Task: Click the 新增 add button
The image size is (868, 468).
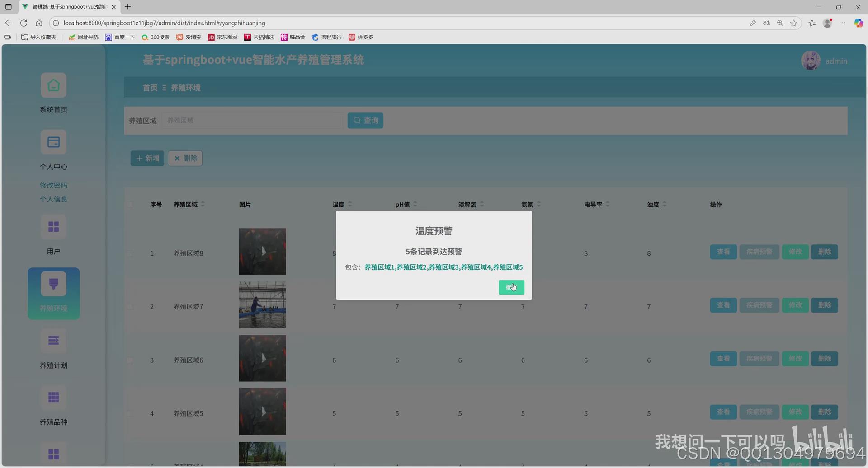Action: click(147, 159)
